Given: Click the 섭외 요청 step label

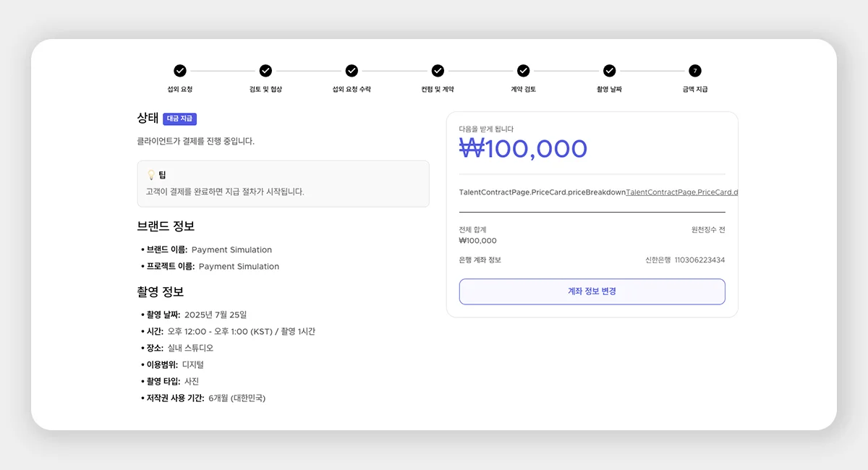Looking at the screenshot, I should click(x=180, y=90).
